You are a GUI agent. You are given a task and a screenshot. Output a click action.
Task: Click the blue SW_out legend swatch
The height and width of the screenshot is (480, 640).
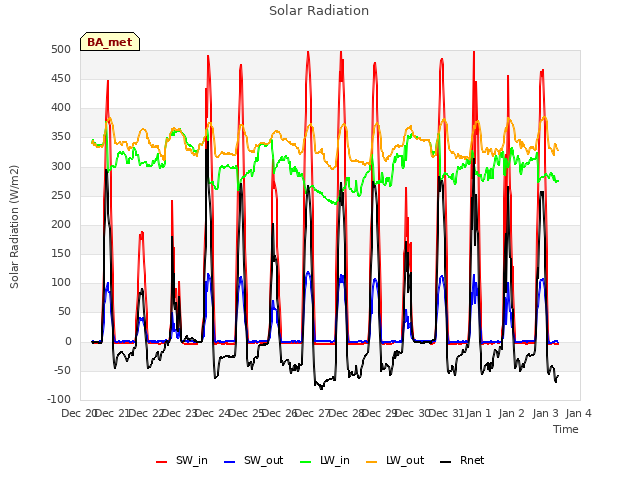[x=230, y=462]
